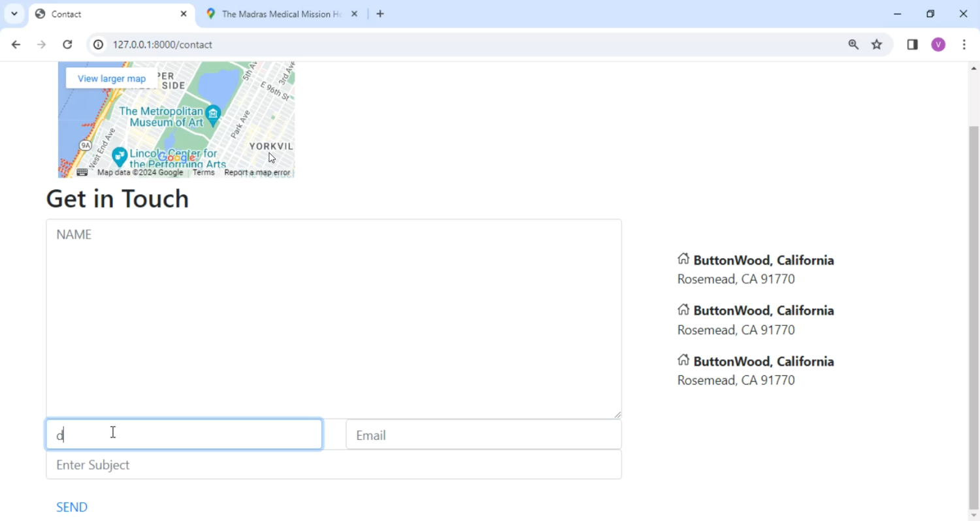Reload the contact page
The height and width of the screenshot is (521, 980).
point(67,44)
